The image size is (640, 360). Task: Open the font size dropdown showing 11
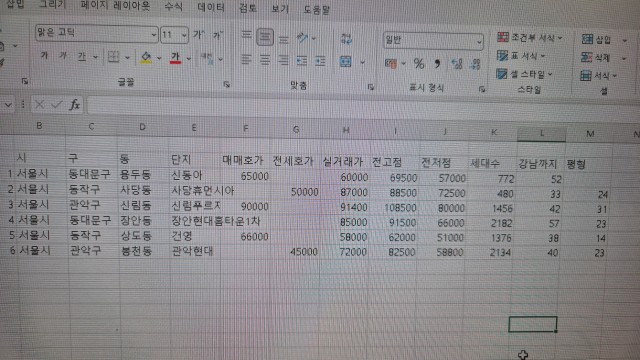pos(184,36)
